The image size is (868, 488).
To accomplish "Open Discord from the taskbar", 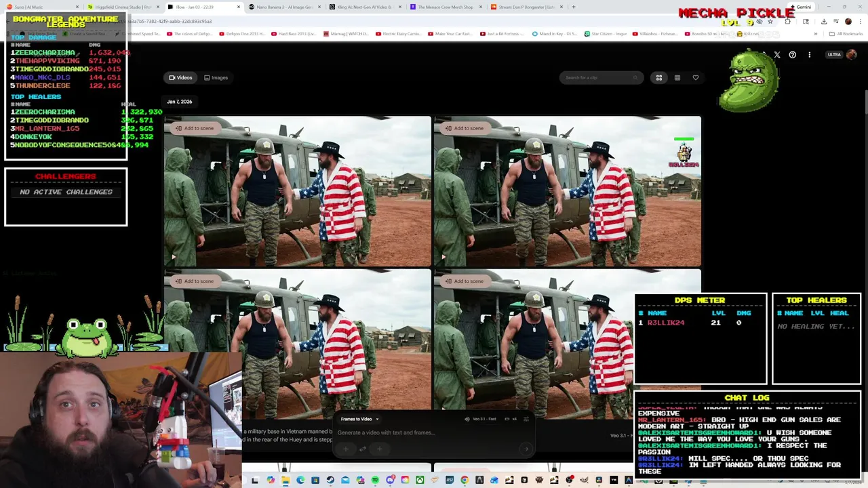I will point(391,481).
